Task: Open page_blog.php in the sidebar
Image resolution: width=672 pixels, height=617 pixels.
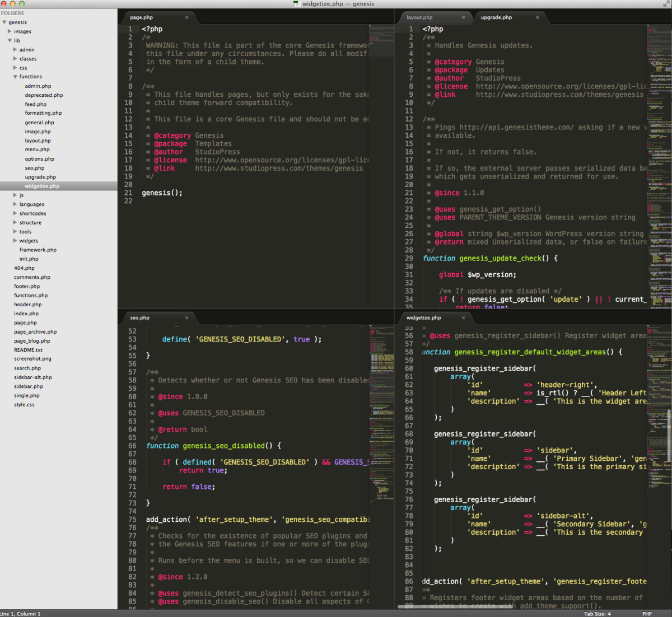Action: tap(32, 340)
